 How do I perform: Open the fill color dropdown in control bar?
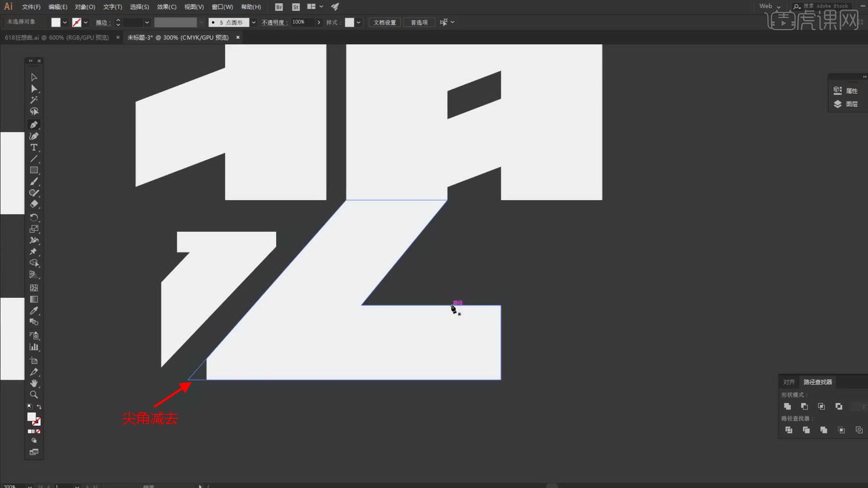pos(65,22)
